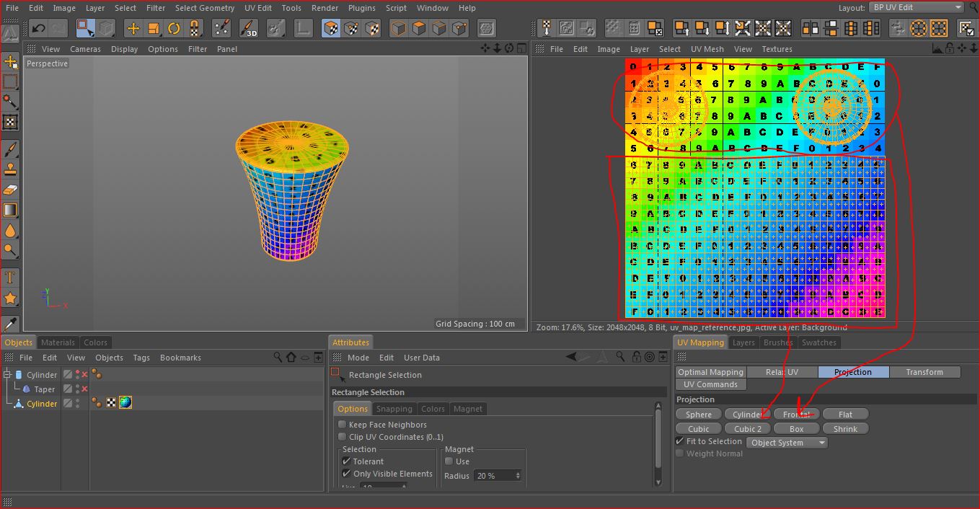Choose the Eyedropper color picker tool
The image size is (980, 509).
point(10,324)
